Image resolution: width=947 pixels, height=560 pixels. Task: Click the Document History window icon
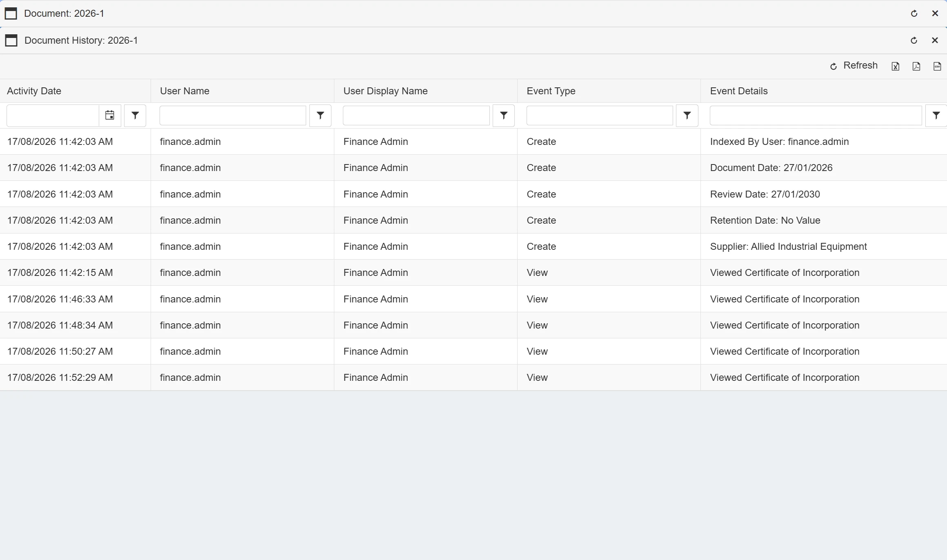11,40
